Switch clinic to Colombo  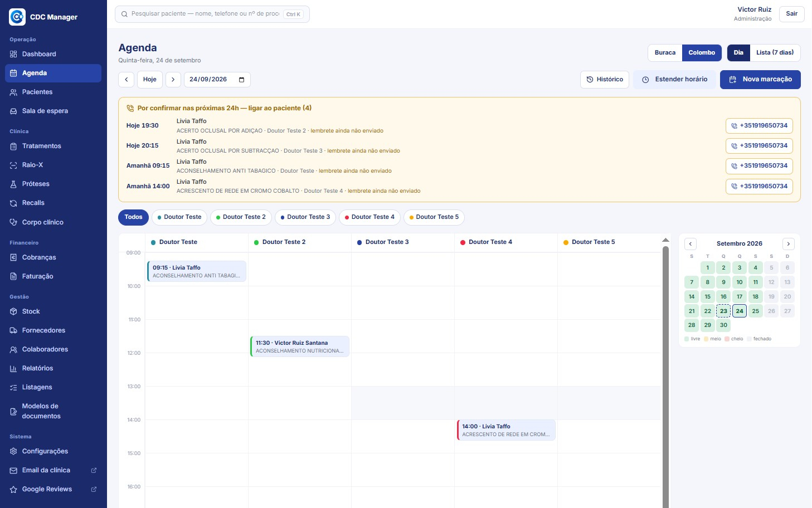[702, 53]
